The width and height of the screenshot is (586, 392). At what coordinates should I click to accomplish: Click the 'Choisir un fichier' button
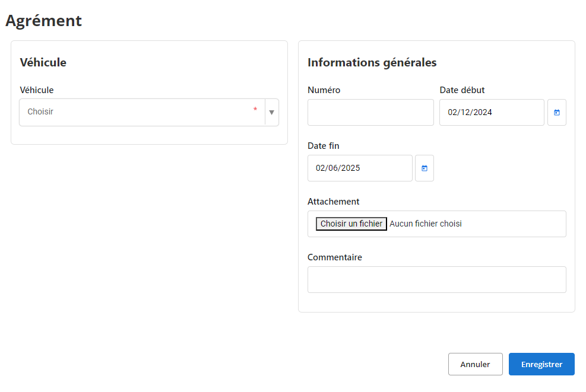coord(351,224)
